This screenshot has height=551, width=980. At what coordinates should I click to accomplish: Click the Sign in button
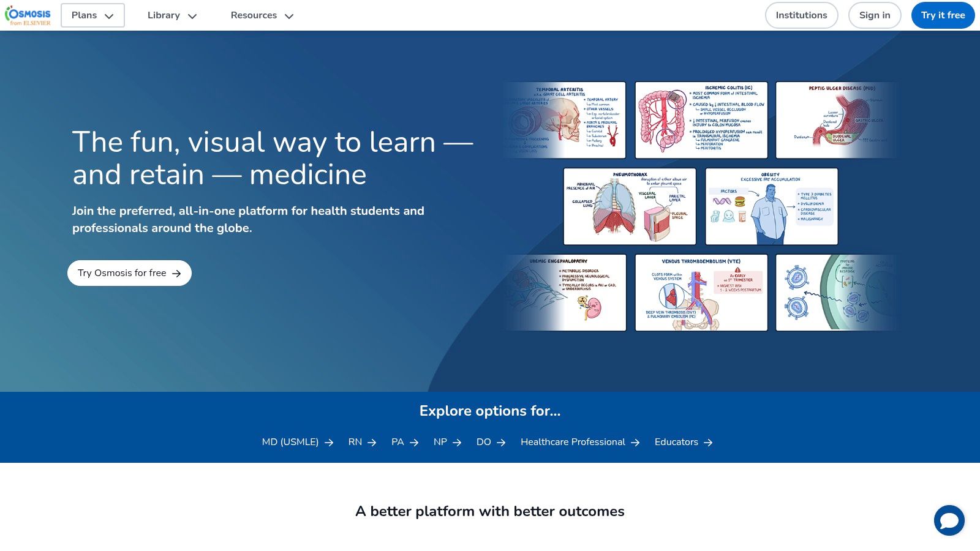875,15
